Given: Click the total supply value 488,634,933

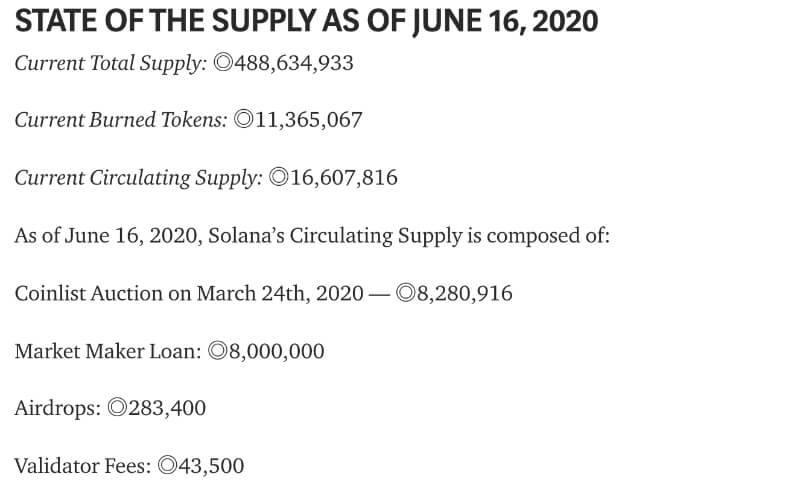Looking at the screenshot, I should click(294, 64).
